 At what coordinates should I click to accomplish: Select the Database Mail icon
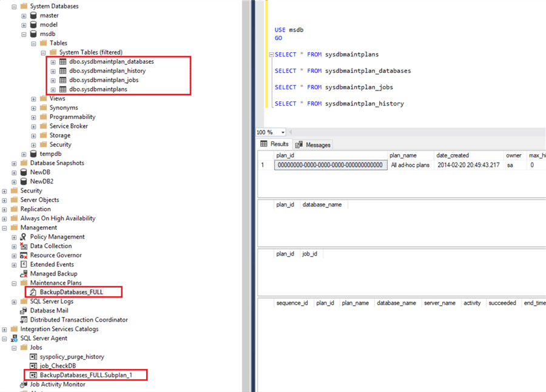pyautogui.click(x=24, y=310)
